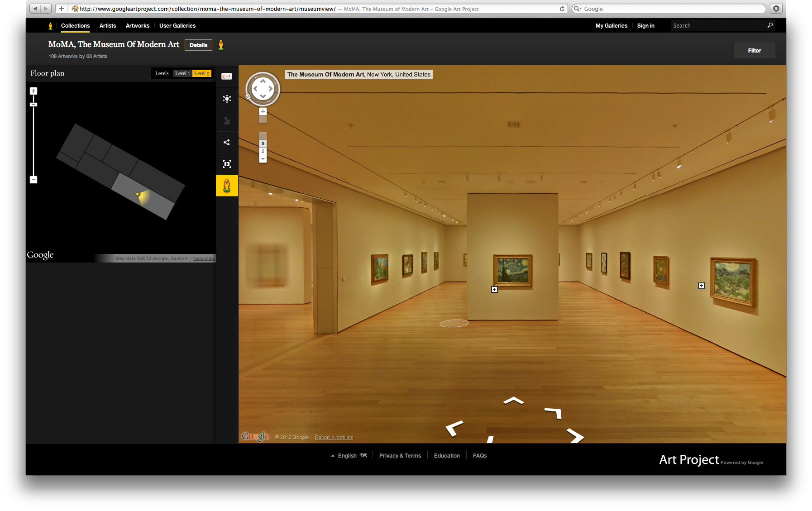Click the pegman icon beside the Details button
The height and width of the screenshot is (511, 812).
[221, 45]
